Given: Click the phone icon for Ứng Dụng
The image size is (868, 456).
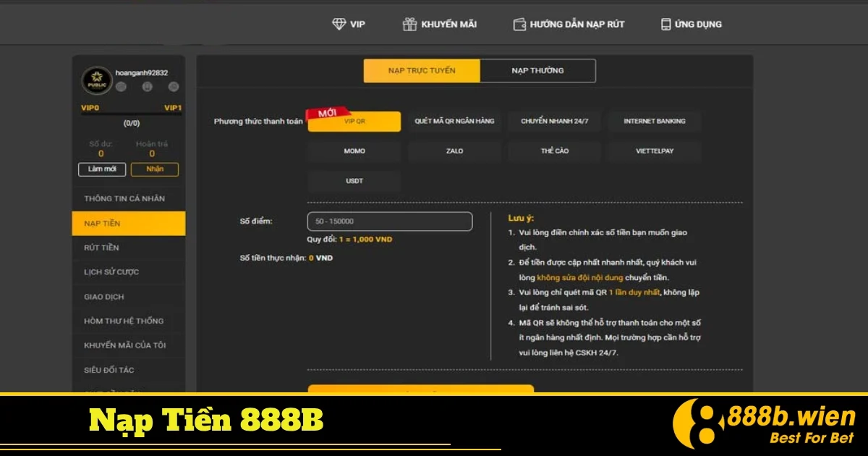Looking at the screenshot, I should 665,24.
